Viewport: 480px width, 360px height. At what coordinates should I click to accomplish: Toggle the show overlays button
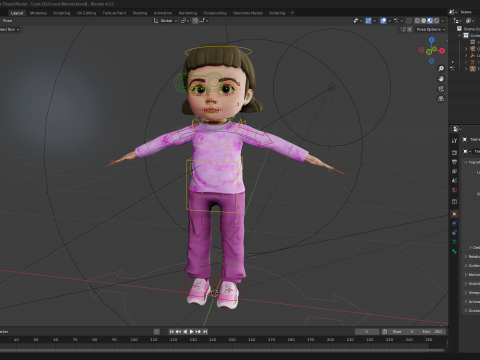pyautogui.click(x=383, y=21)
